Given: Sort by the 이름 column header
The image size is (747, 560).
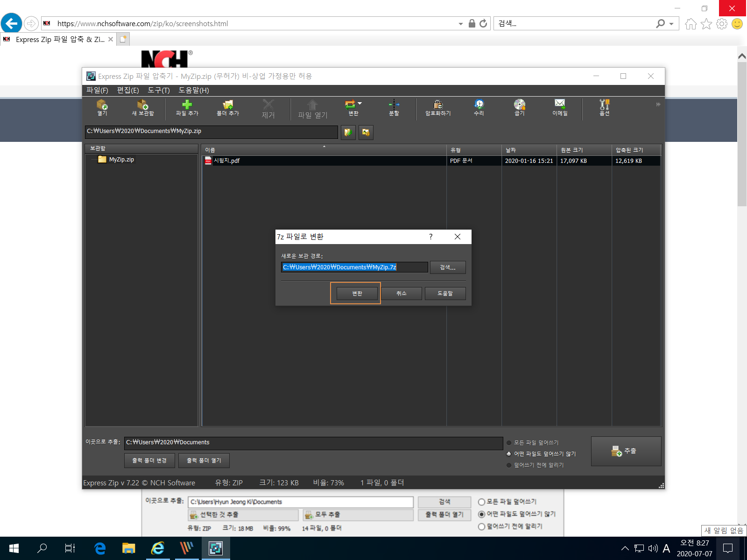Looking at the screenshot, I should click(324, 150).
